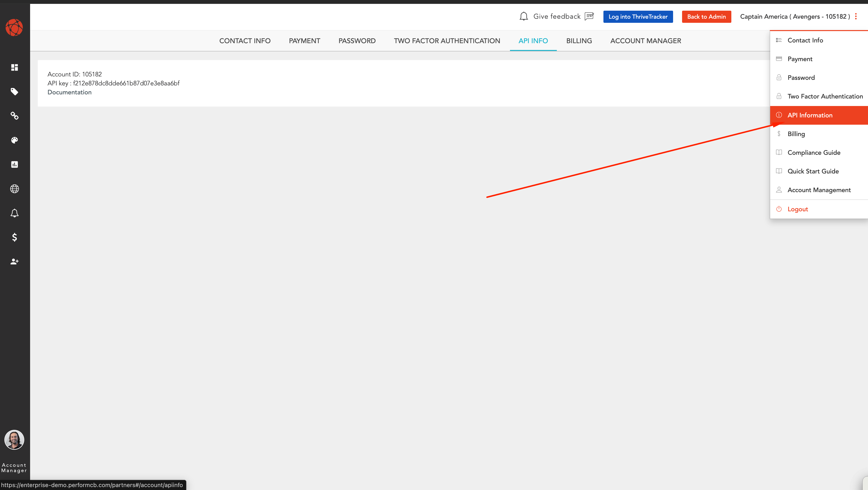Open the bell icon in the left sidebar
868x490 pixels.
(x=15, y=213)
